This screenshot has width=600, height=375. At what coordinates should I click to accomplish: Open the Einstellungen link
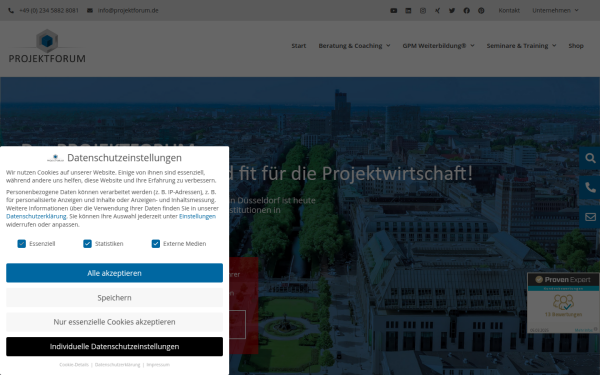tap(197, 217)
